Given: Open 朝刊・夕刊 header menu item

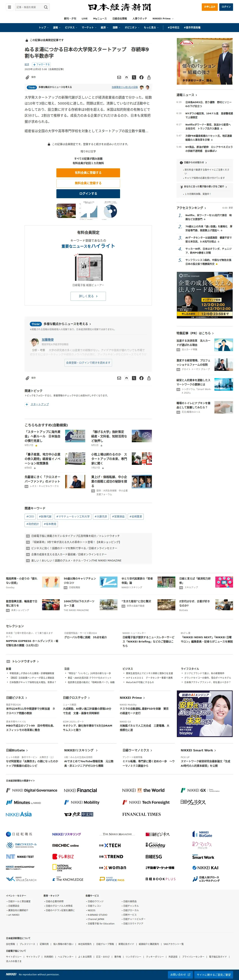Looking at the screenshot, I should click(70, 19).
